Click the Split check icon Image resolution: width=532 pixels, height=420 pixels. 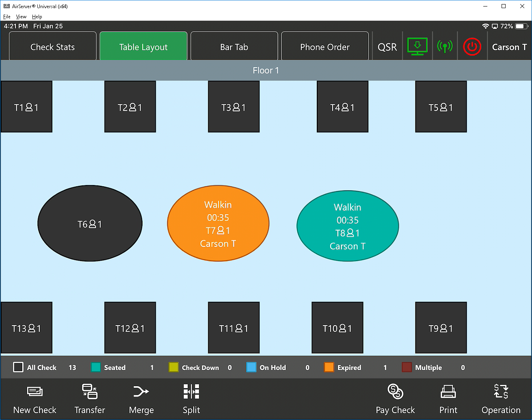point(191,392)
